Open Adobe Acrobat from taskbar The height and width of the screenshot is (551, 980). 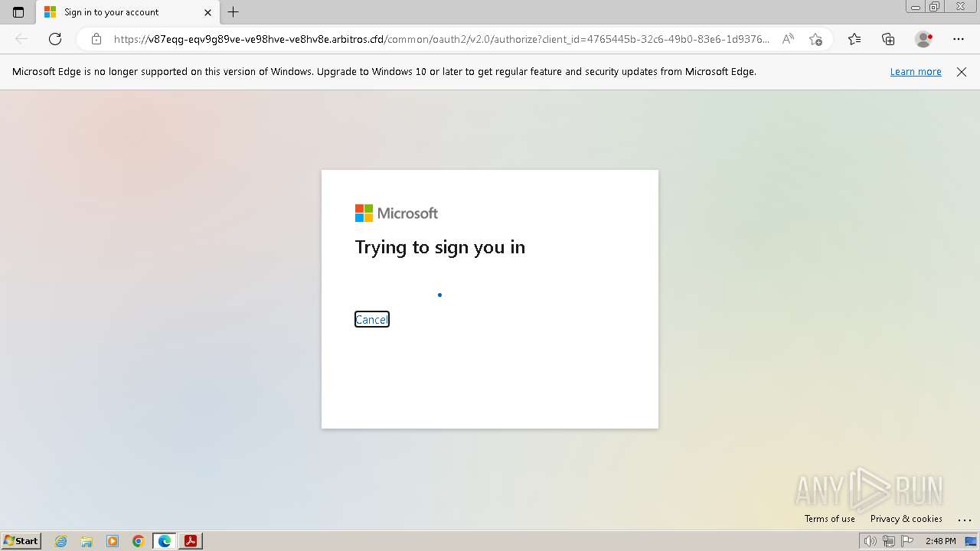[x=191, y=541]
